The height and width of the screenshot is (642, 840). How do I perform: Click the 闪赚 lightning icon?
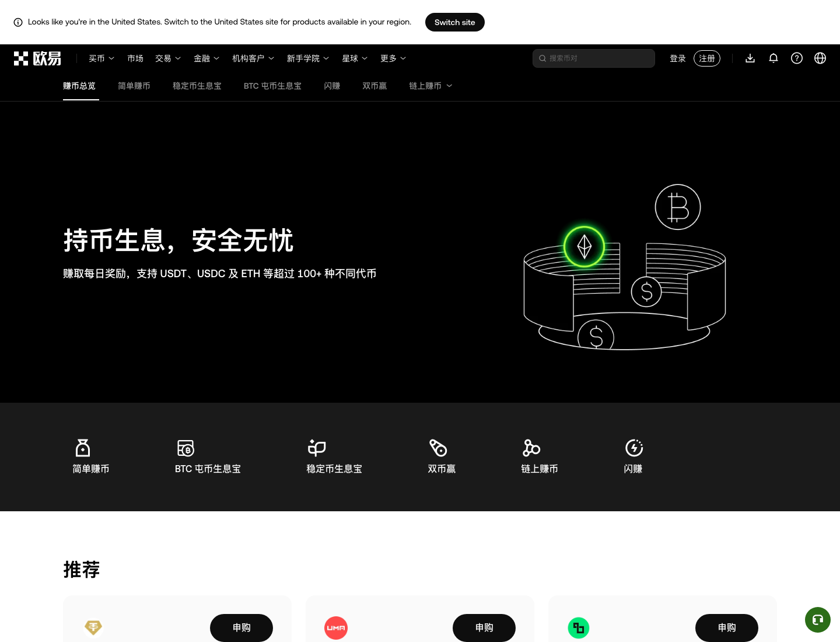[x=634, y=448]
